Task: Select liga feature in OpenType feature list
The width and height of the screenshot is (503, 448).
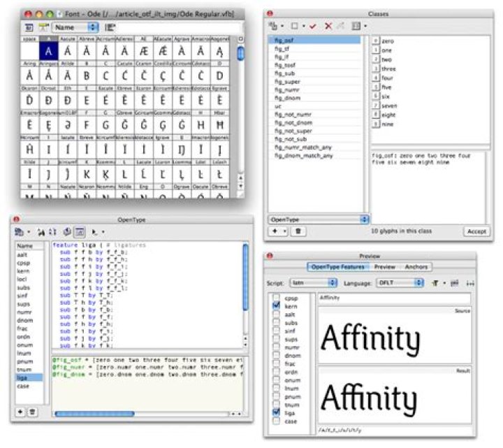Action: point(29,377)
